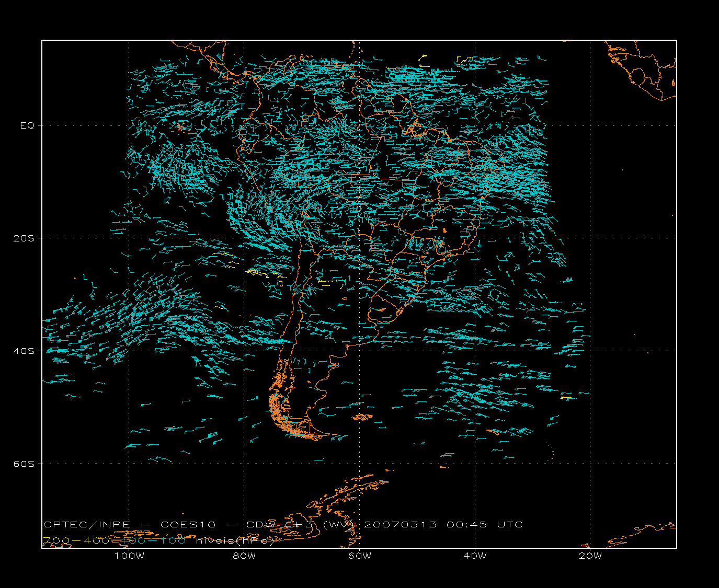The image size is (719, 588).
Task: Click the '80W' longitude label
Action: click(x=245, y=556)
